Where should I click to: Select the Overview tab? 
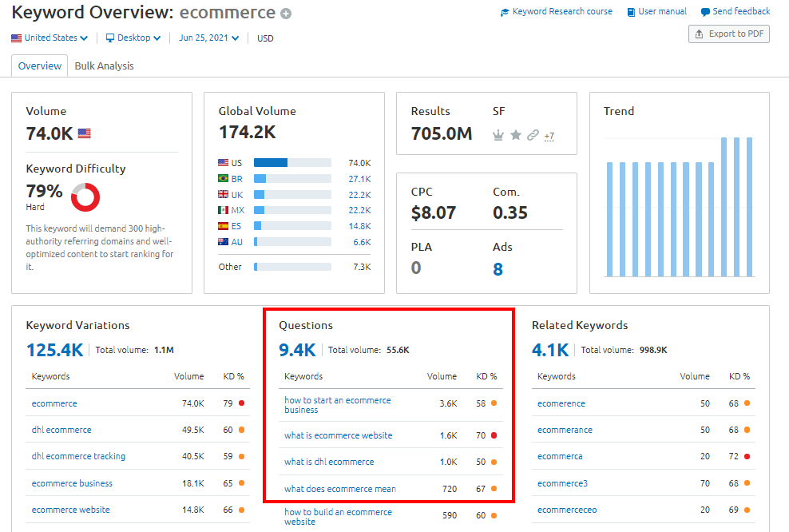click(x=40, y=66)
